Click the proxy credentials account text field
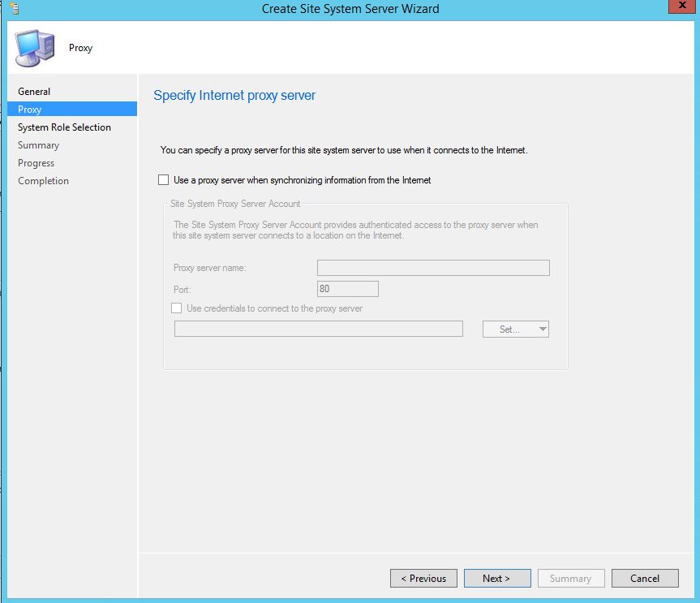Image resolution: width=700 pixels, height=603 pixels. (x=318, y=329)
